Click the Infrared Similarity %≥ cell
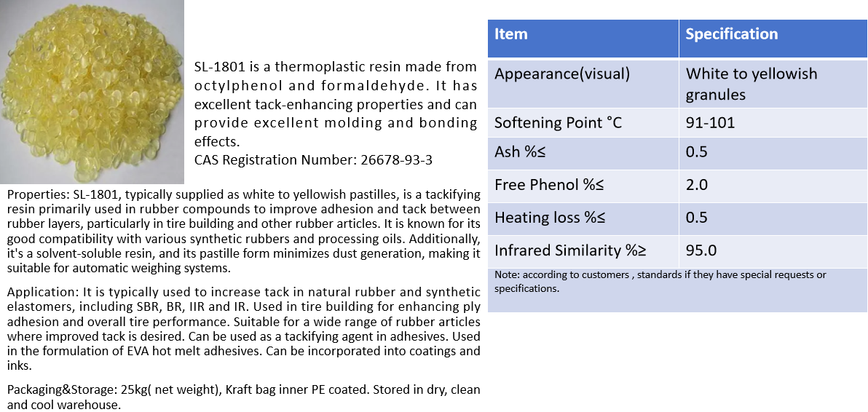Viewport: 868px width, 412px height. tap(571, 250)
